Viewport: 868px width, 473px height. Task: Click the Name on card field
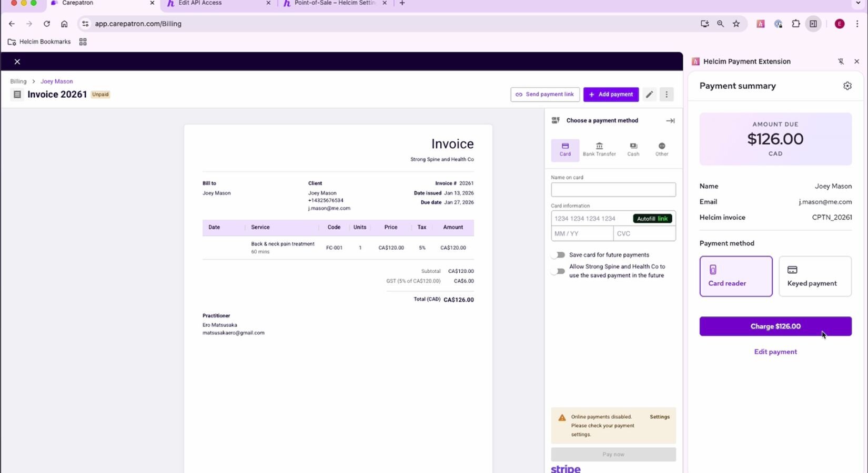coord(613,190)
